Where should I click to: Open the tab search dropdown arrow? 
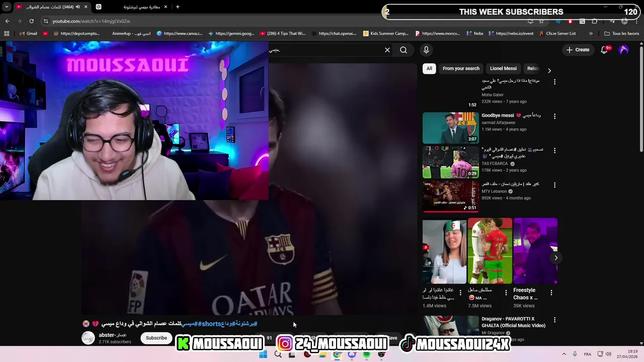coord(7,7)
